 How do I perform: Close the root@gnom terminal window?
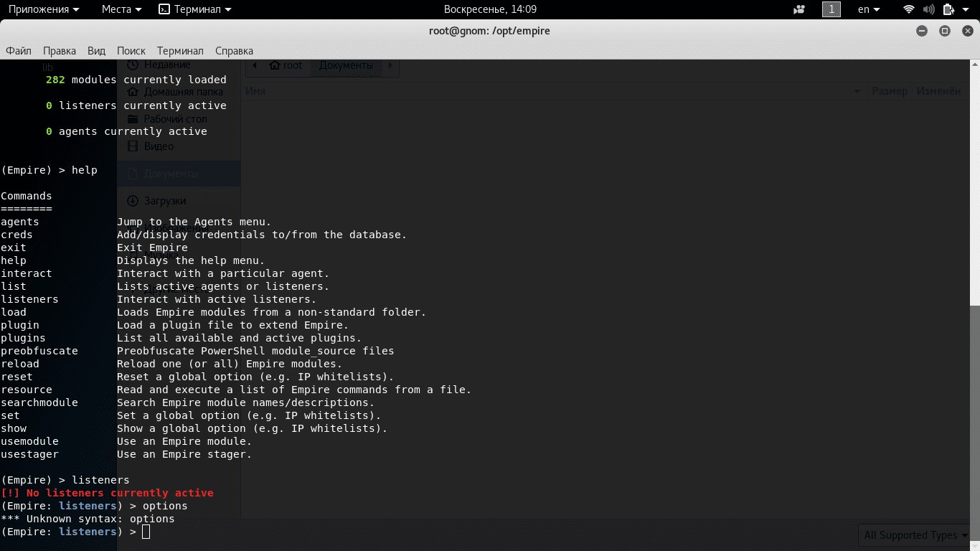[967, 31]
